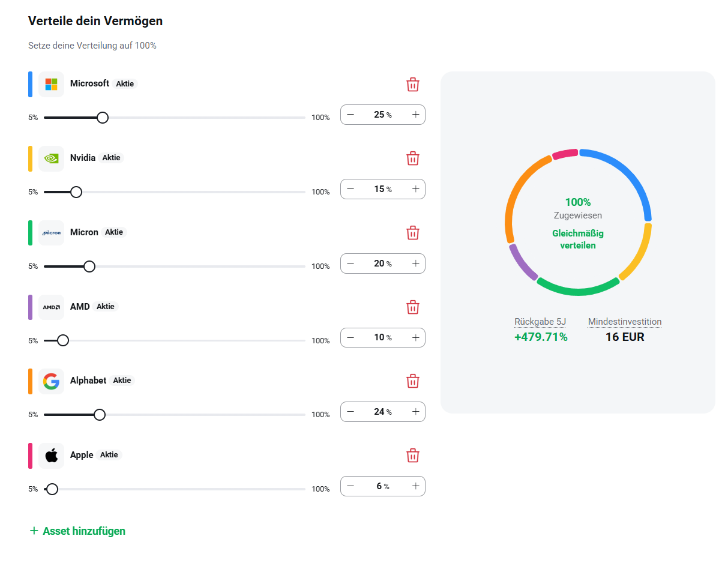Screen dimensions: 728x572
Task: Click the Alphabet 24 % value field
Action: [382, 412]
